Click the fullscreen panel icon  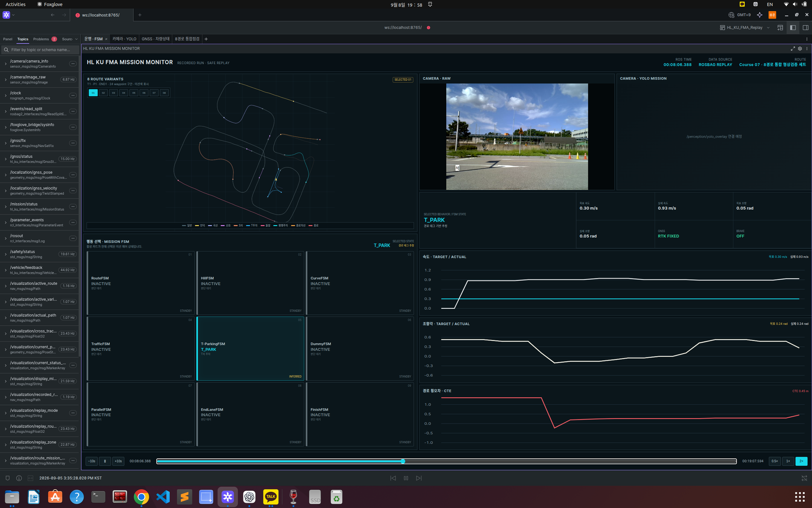[793, 49]
